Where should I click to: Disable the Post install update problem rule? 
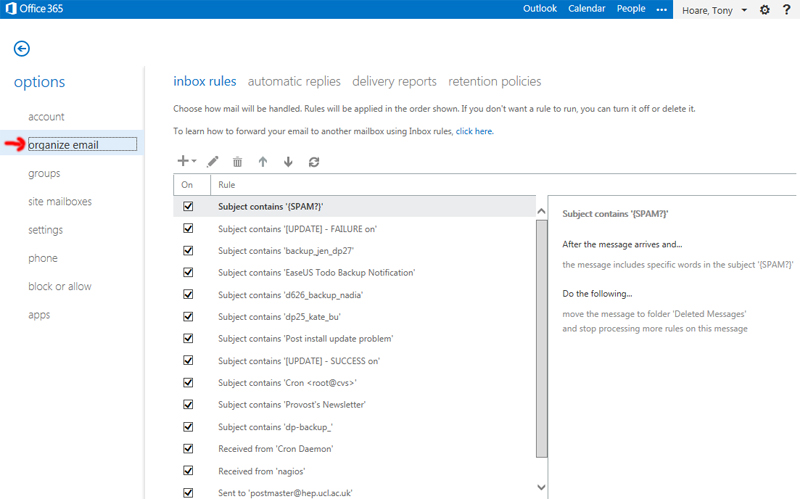coord(188,338)
